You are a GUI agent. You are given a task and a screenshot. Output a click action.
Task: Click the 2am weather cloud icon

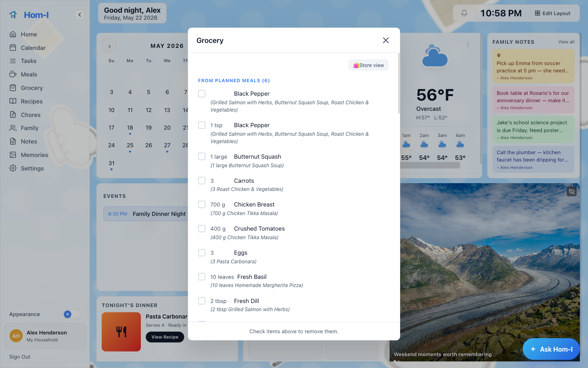pos(424,144)
